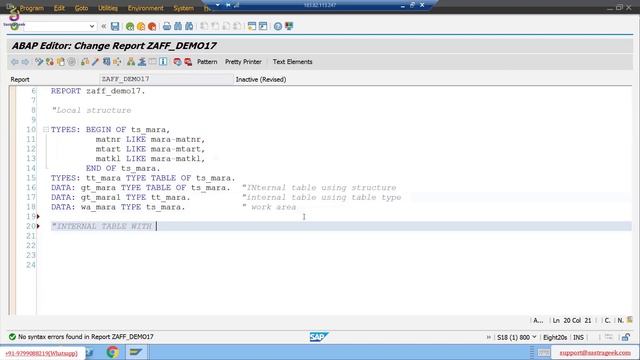Image resolution: width=640 pixels, height=360 pixels.
Task: Open the Program menu
Action: pyautogui.click(x=32, y=8)
